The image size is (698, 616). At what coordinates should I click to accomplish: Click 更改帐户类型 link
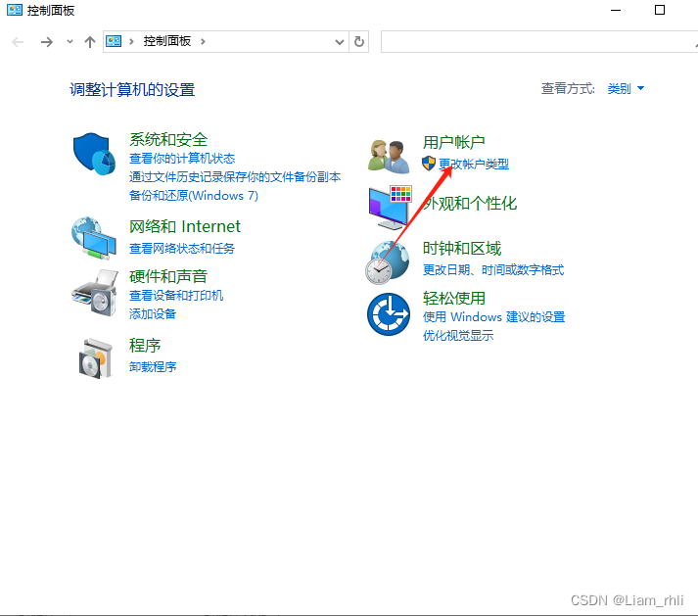pos(474,164)
